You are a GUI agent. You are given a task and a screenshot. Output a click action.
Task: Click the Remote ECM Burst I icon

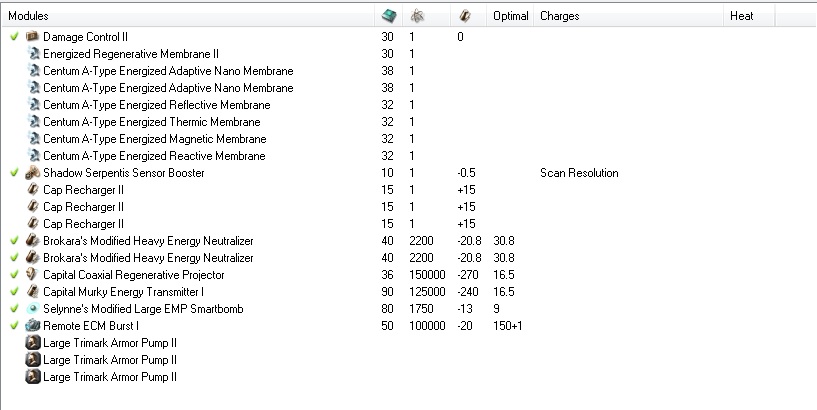(x=33, y=326)
